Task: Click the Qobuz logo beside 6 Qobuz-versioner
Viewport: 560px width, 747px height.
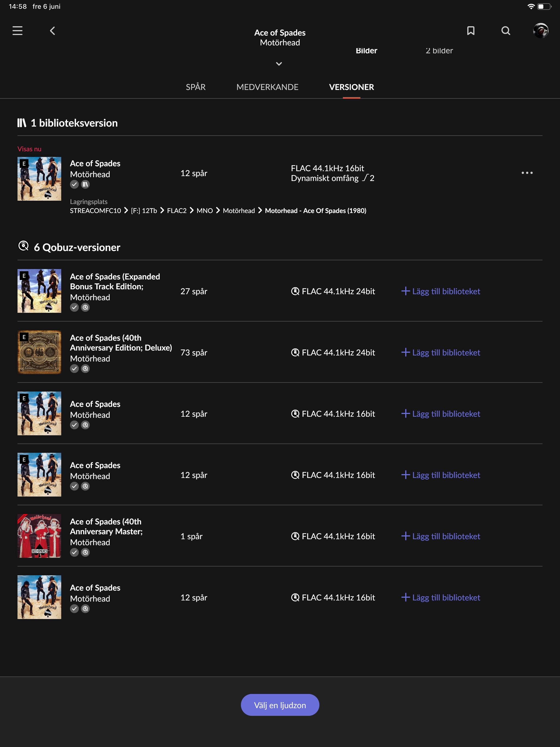Action: tap(23, 246)
